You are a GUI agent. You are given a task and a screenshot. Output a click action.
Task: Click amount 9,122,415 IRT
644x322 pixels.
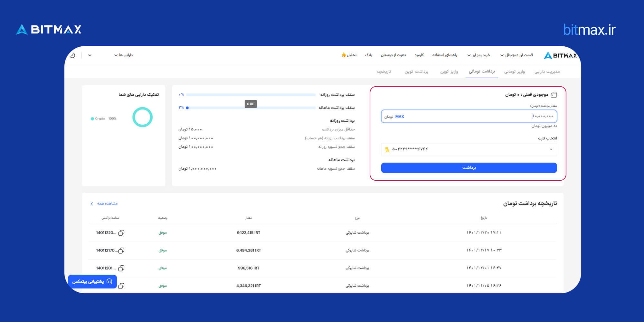coord(249,233)
